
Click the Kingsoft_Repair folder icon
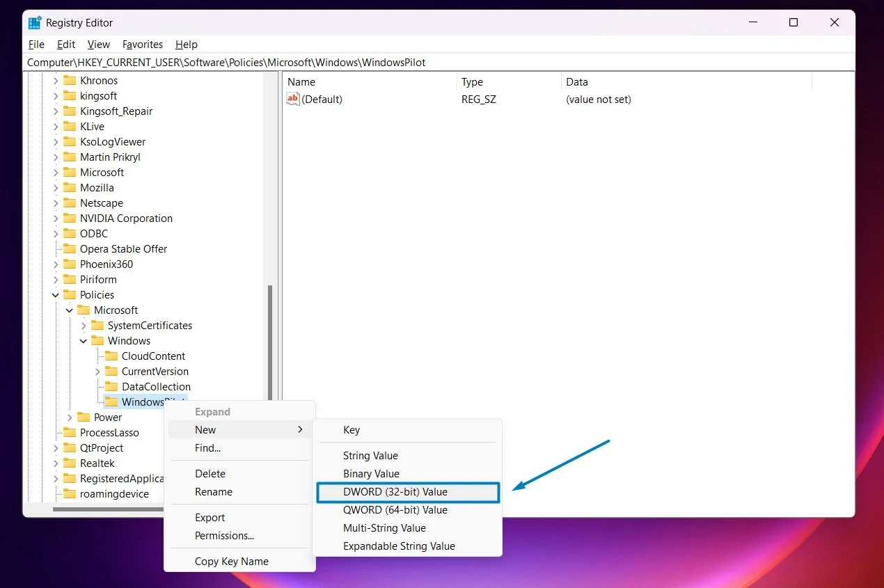[70, 111]
